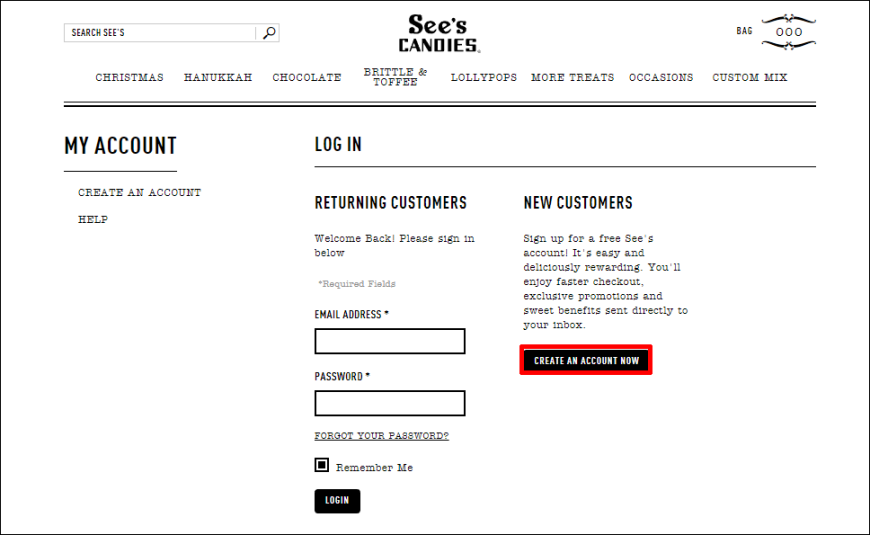The height and width of the screenshot is (535, 870).
Task: Click the Search See's input box
Action: pyautogui.click(x=161, y=33)
